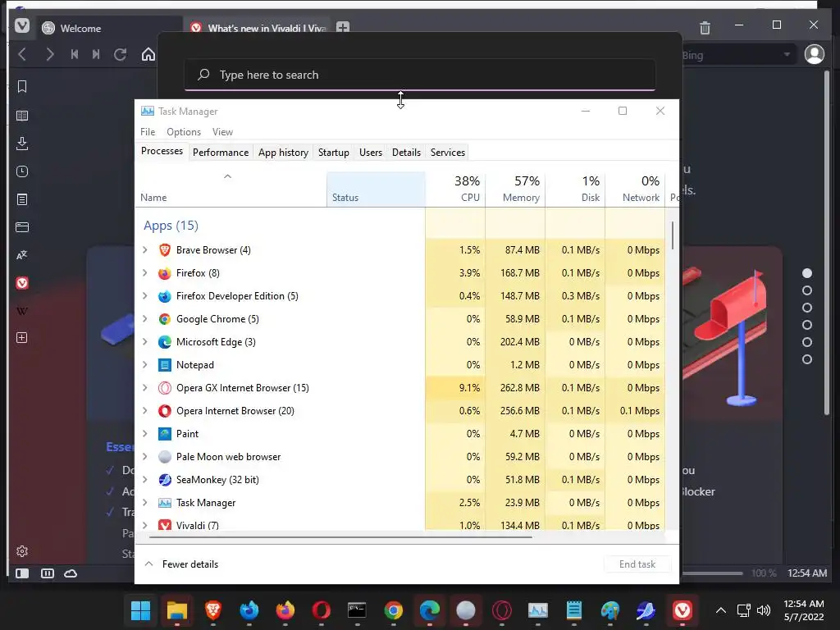Open Vivaldi settings gear icon
Image resolution: width=840 pixels, height=630 pixels.
point(22,551)
